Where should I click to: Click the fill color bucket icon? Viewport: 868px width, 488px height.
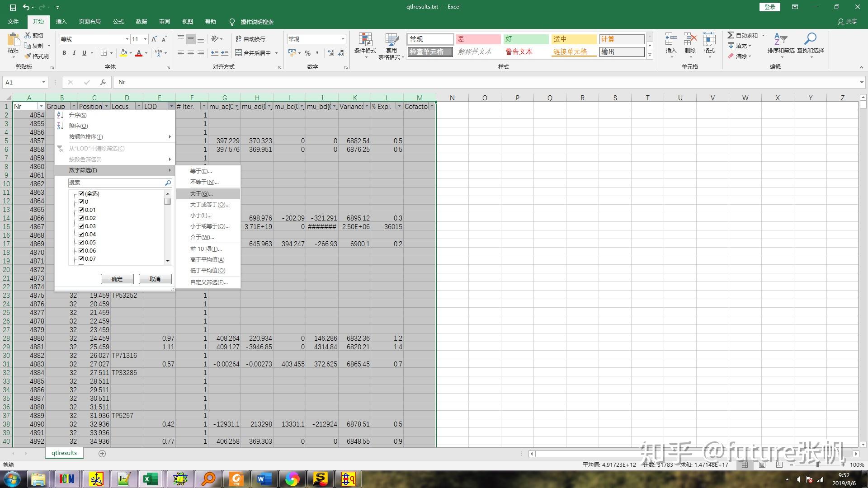(x=123, y=53)
